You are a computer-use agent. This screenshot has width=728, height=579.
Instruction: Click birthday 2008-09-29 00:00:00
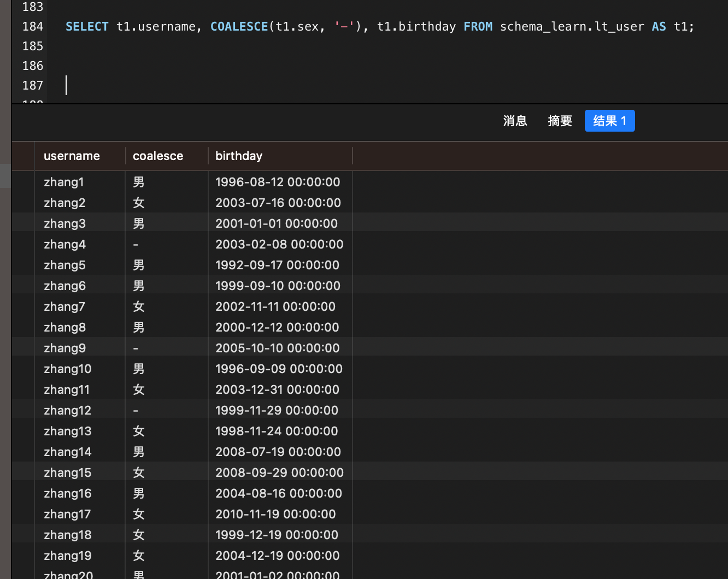point(279,472)
